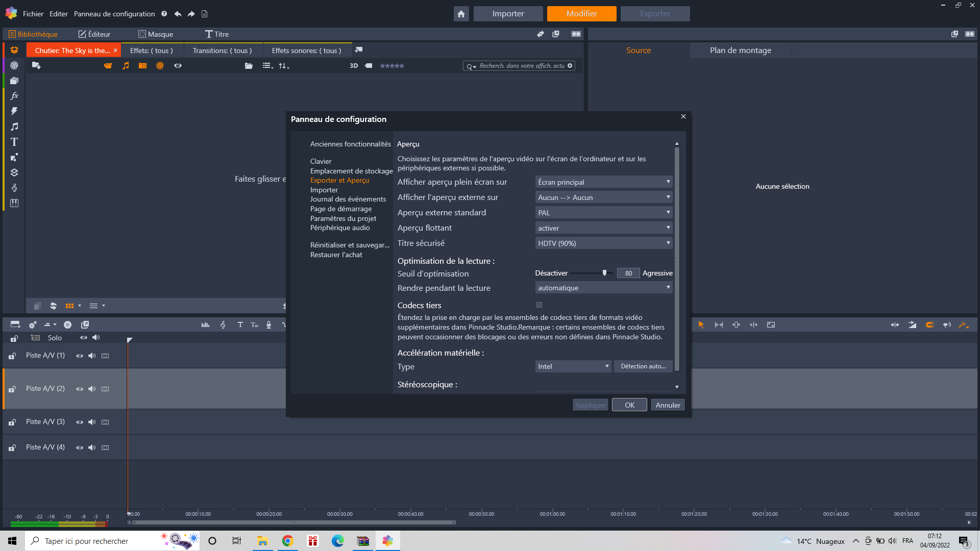980x551 pixels.
Task: Select Paramètres du projet in settings list
Action: point(343,218)
